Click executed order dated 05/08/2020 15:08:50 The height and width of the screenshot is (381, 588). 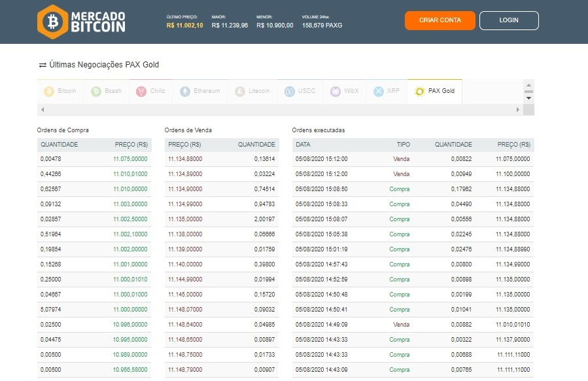(x=413, y=189)
